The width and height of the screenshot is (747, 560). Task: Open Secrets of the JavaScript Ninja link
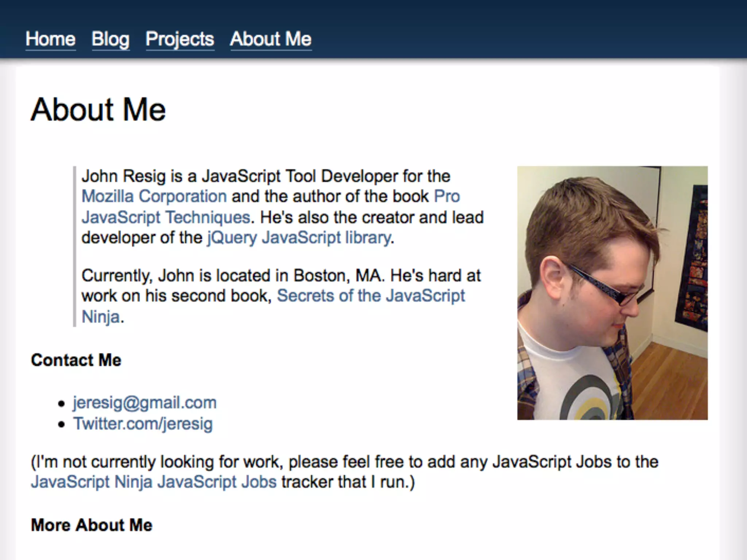371,296
